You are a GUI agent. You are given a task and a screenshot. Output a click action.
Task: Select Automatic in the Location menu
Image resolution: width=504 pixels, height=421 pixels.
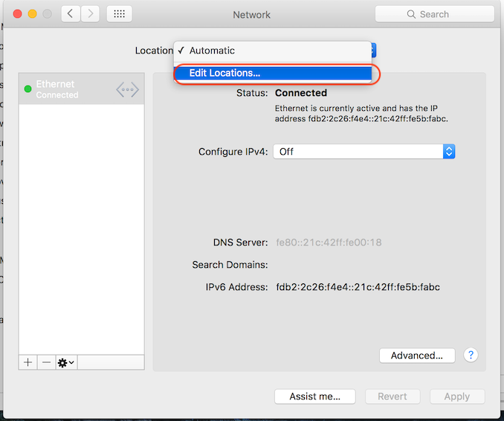coord(273,51)
